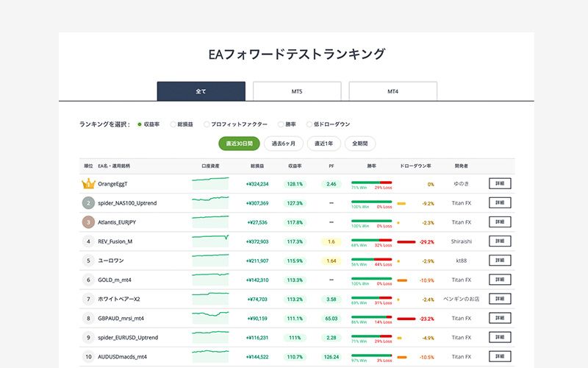The image size is (588, 368).
Task: Click the rank 2 silver badge icon
Action: click(x=88, y=203)
